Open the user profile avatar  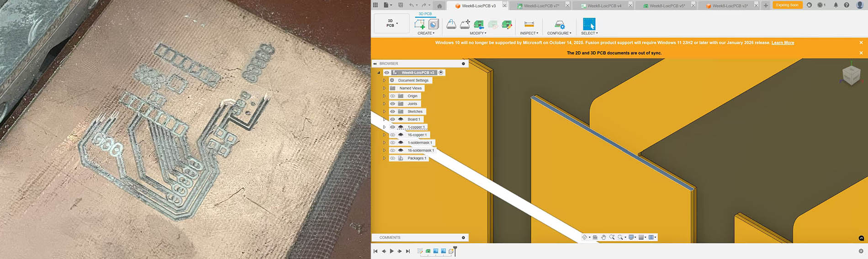pyautogui.click(x=859, y=5)
